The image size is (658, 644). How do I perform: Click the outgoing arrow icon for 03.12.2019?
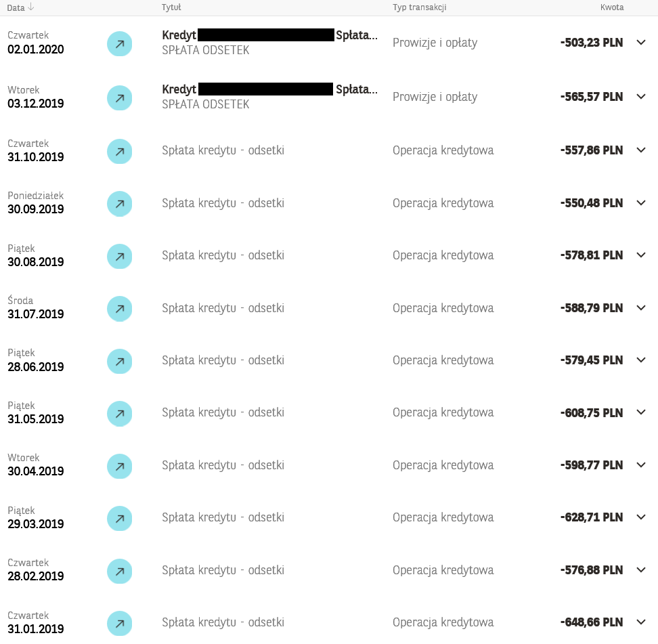pyautogui.click(x=120, y=98)
